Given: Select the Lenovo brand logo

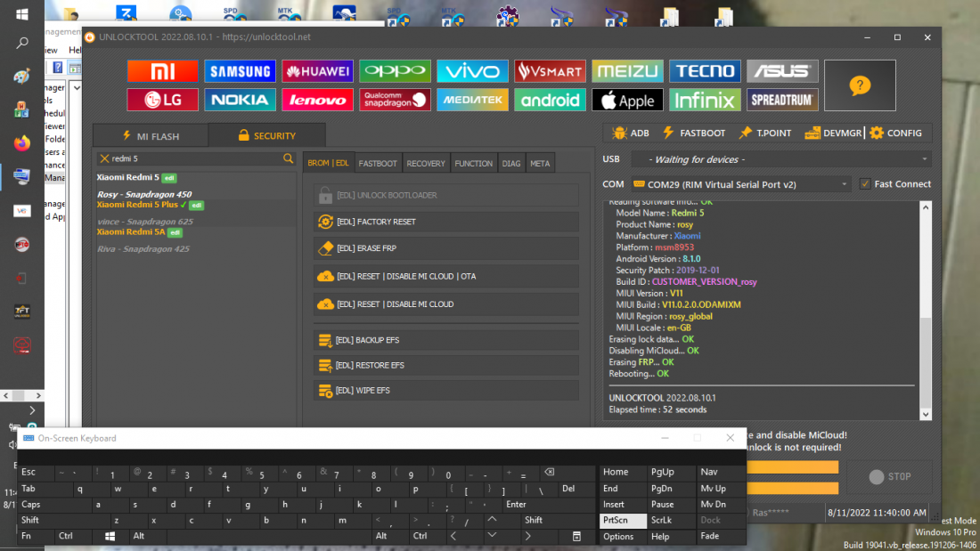Looking at the screenshot, I should point(317,100).
